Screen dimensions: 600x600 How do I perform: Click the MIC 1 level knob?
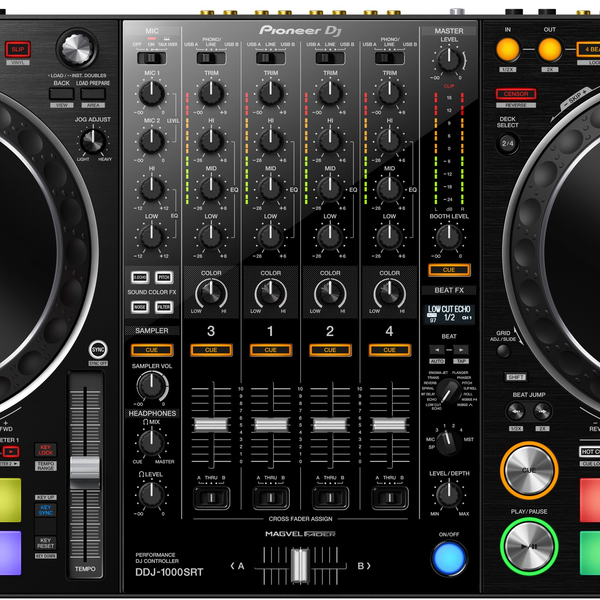(x=152, y=93)
